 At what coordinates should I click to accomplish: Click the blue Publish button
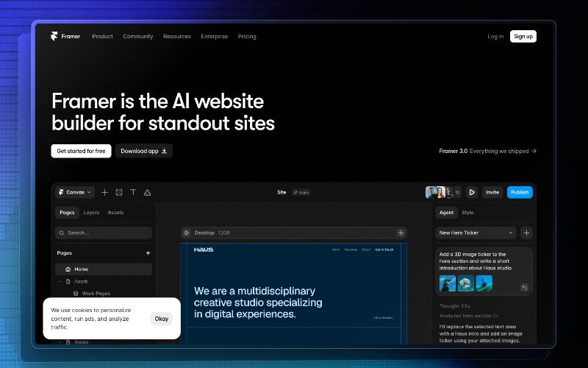(520, 192)
